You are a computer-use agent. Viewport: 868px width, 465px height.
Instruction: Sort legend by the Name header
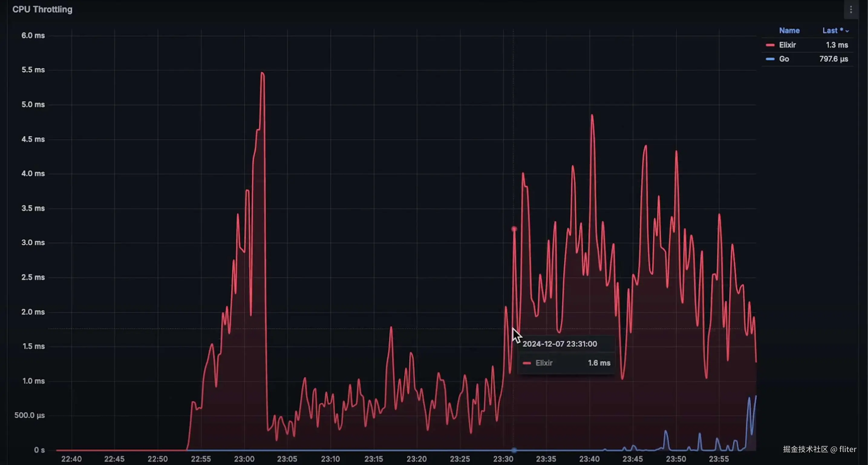789,31
